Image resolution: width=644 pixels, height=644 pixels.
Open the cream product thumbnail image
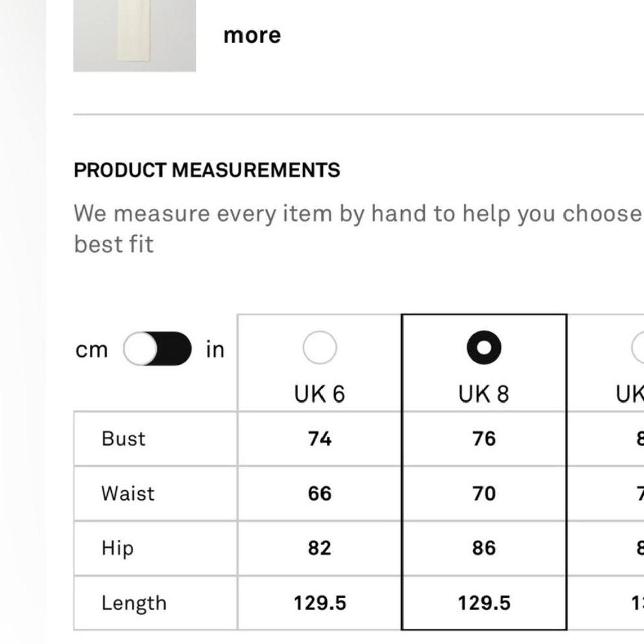pyautogui.click(x=134, y=36)
